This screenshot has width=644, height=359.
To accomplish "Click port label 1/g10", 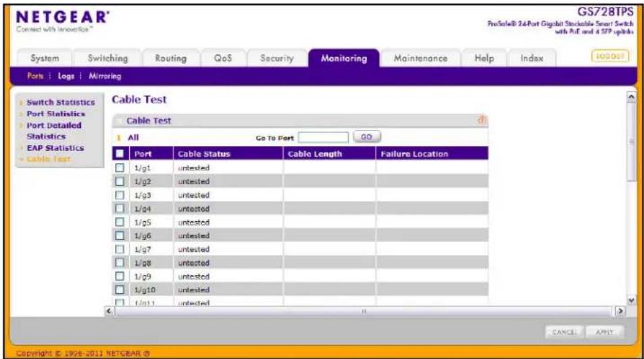I will point(145,290).
